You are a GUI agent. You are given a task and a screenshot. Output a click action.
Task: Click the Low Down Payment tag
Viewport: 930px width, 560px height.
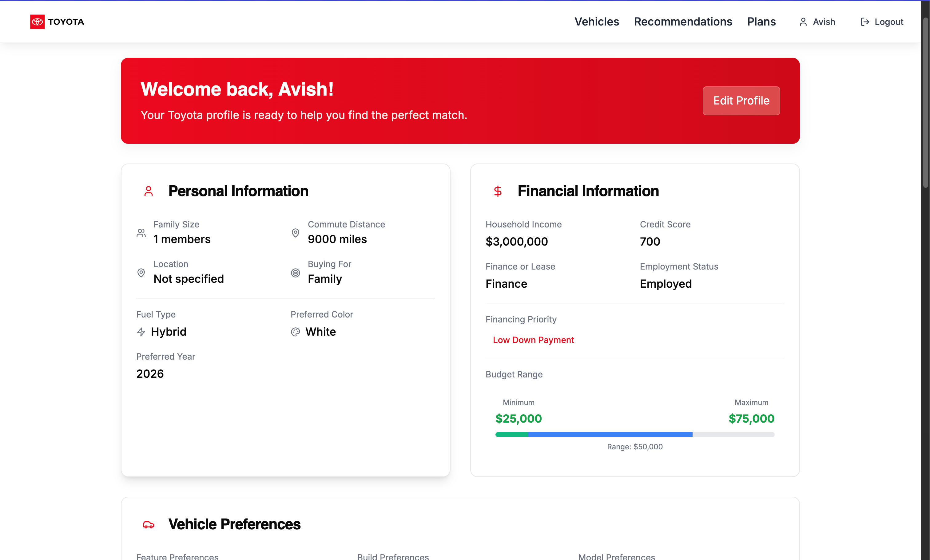click(533, 340)
